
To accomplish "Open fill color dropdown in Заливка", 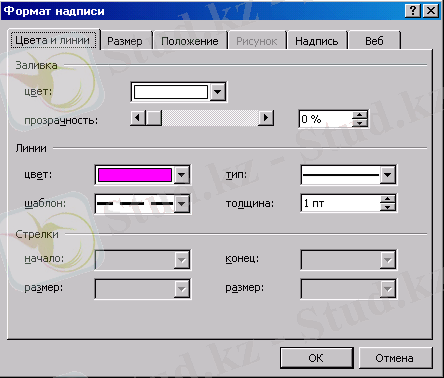I will click(x=218, y=92).
